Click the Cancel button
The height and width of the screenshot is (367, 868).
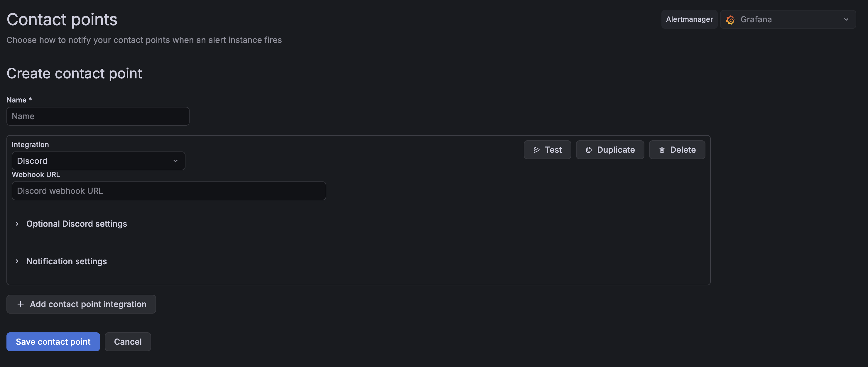click(x=128, y=341)
